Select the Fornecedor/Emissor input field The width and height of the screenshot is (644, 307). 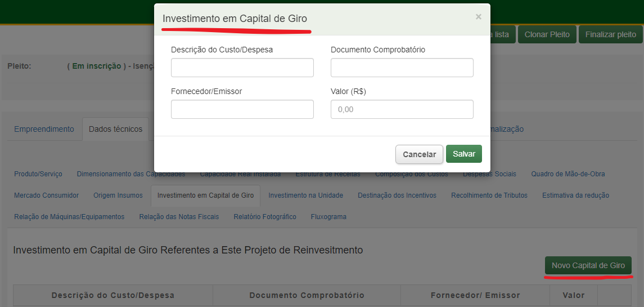click(x=242, y=109)
